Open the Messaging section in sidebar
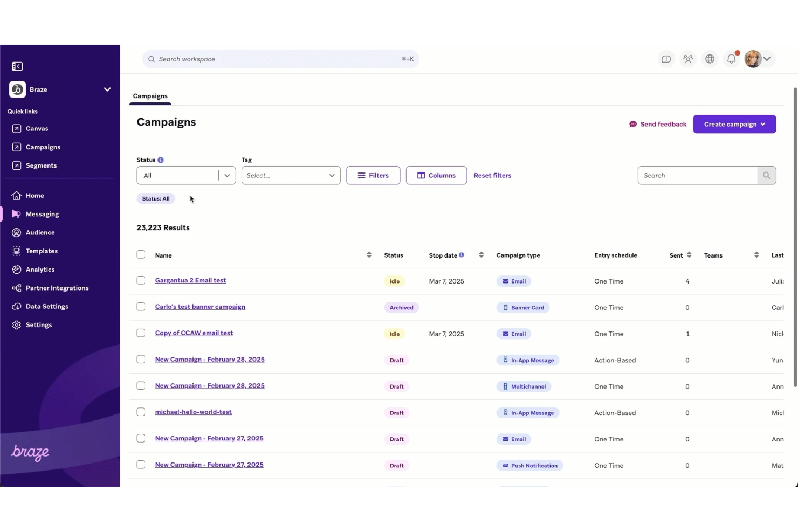 click(43, 213)
